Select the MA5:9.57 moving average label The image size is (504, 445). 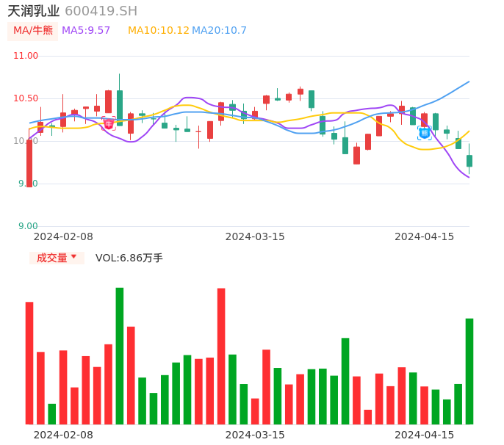[x=86, y=31]
